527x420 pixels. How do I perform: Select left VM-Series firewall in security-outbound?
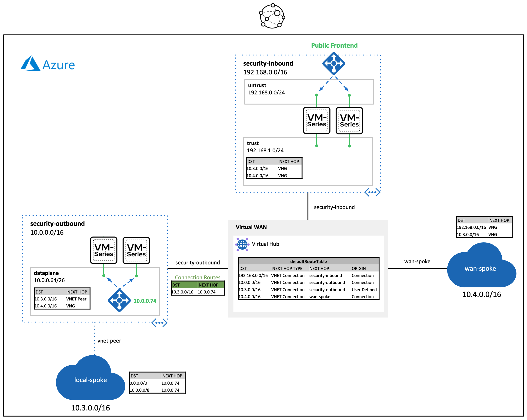click(x=104, y=250)
